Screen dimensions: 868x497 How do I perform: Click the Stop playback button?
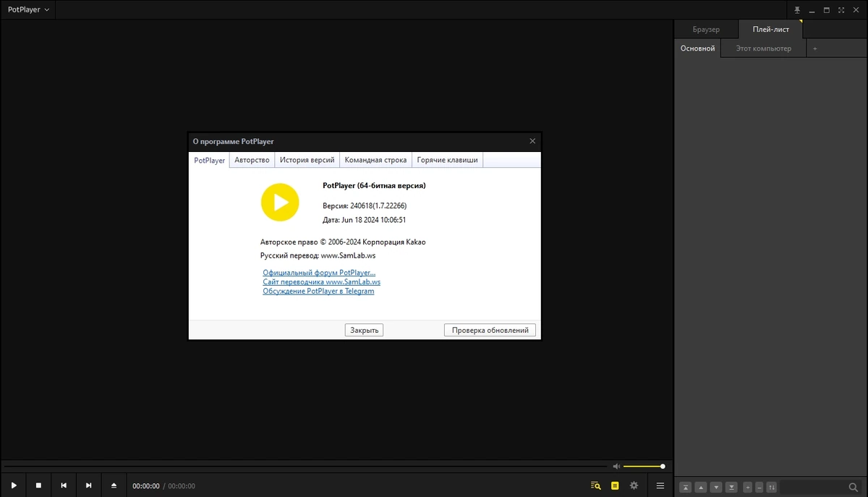pos(39,485)
